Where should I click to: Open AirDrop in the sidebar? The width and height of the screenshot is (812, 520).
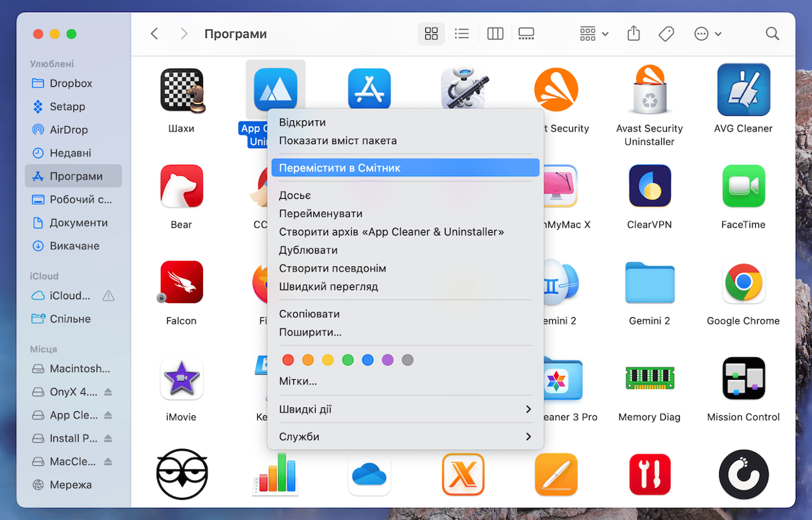(73, 129)
